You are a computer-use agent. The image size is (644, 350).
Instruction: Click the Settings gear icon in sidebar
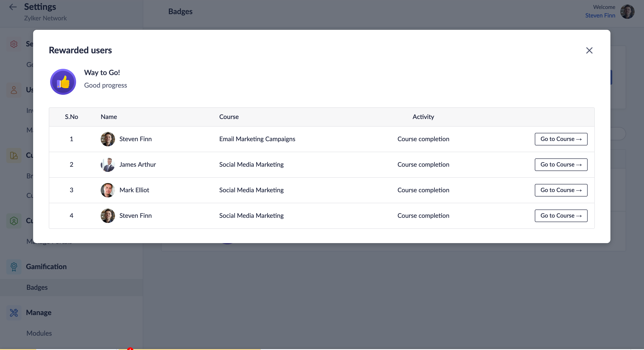point(14,44)
